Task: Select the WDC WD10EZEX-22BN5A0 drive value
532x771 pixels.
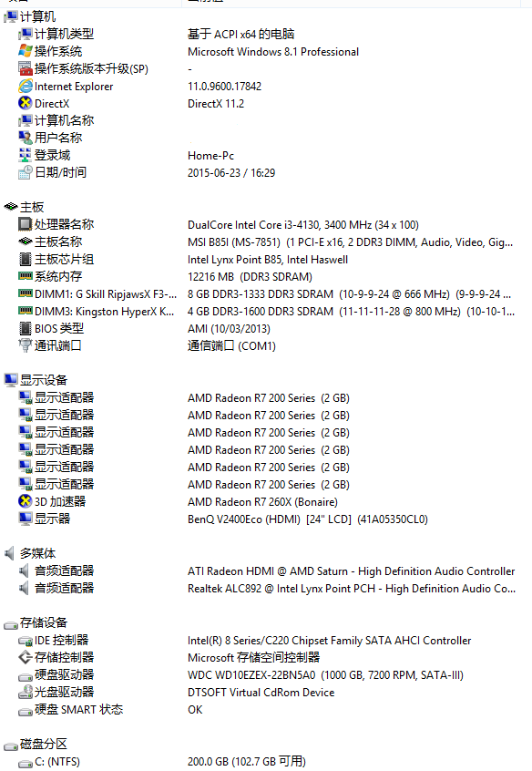Action: click(325, 675)
